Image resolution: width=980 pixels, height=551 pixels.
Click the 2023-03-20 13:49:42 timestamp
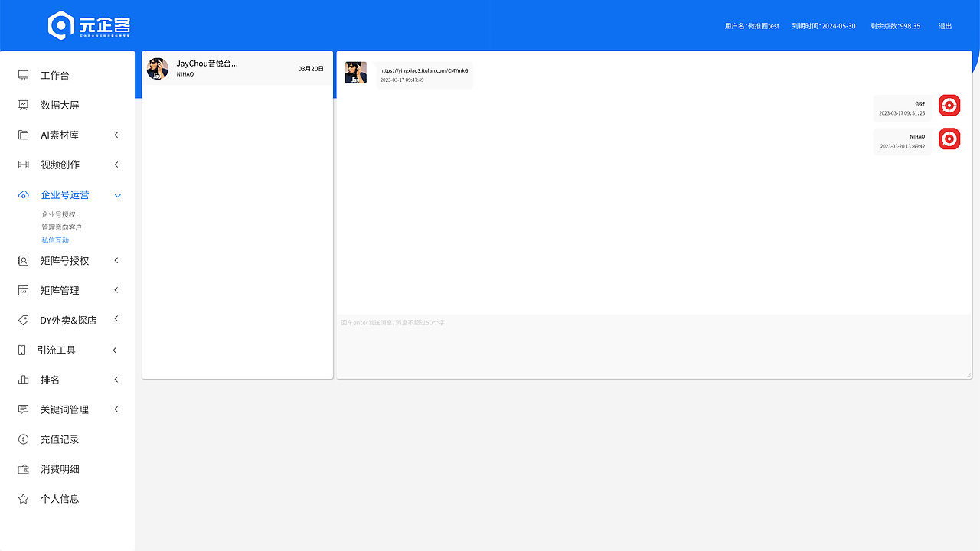click(x=903, y=146)
